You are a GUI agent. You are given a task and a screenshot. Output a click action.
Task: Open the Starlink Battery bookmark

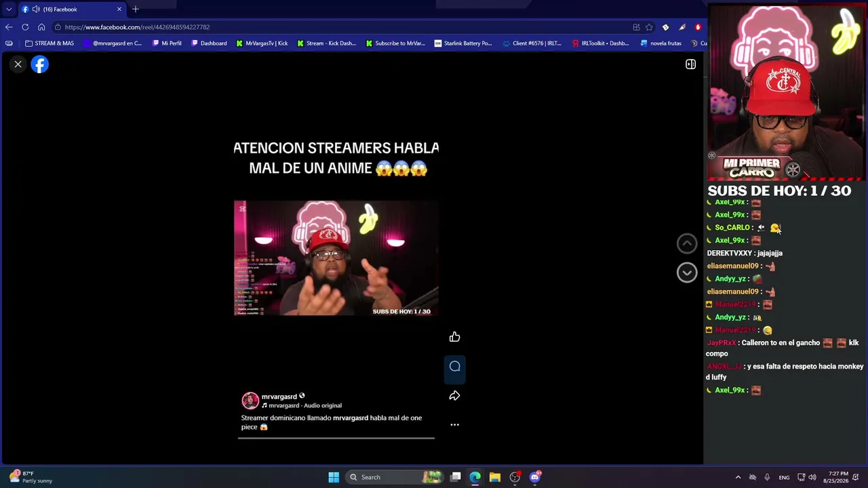(x=463, y=43)
